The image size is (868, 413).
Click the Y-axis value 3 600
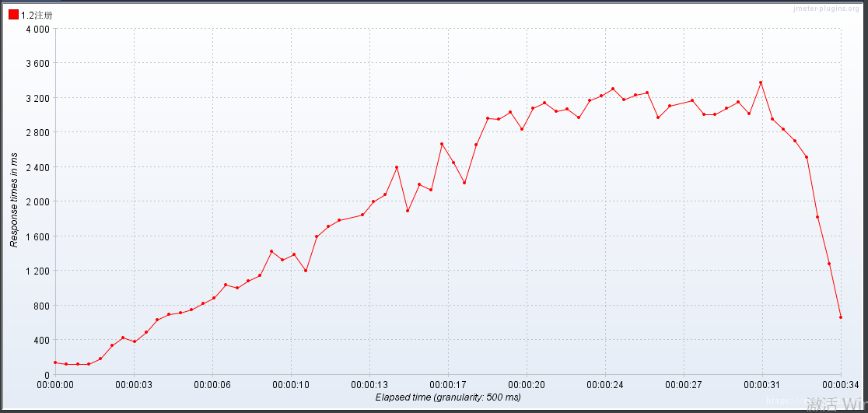click(x=37, y=63)
